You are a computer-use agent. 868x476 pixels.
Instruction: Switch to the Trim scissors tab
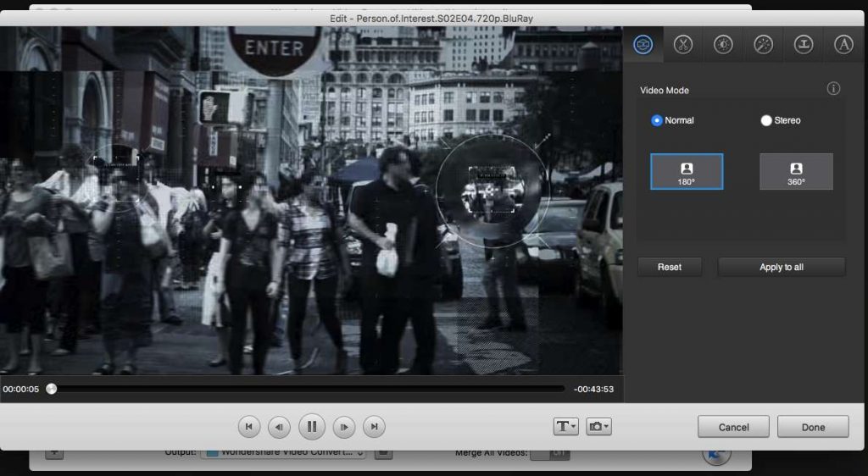(682, 45)
